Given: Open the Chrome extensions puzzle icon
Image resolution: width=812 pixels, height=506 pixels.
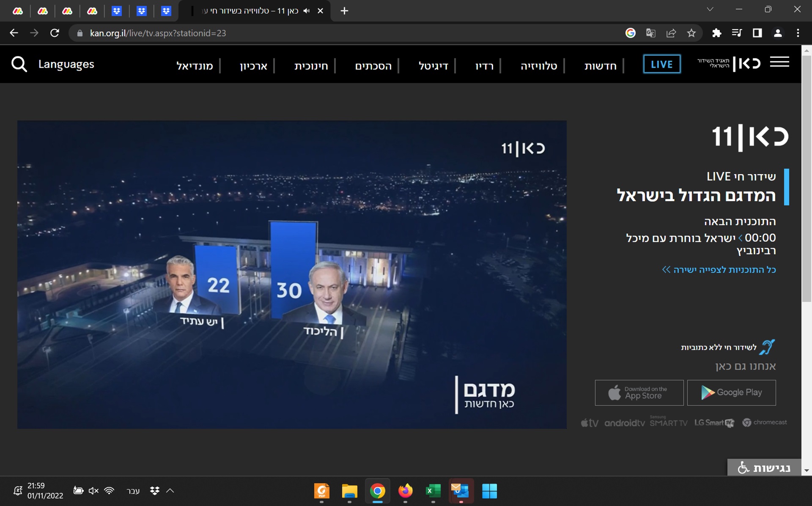Looking at the screenshot, I should (716, 33).
